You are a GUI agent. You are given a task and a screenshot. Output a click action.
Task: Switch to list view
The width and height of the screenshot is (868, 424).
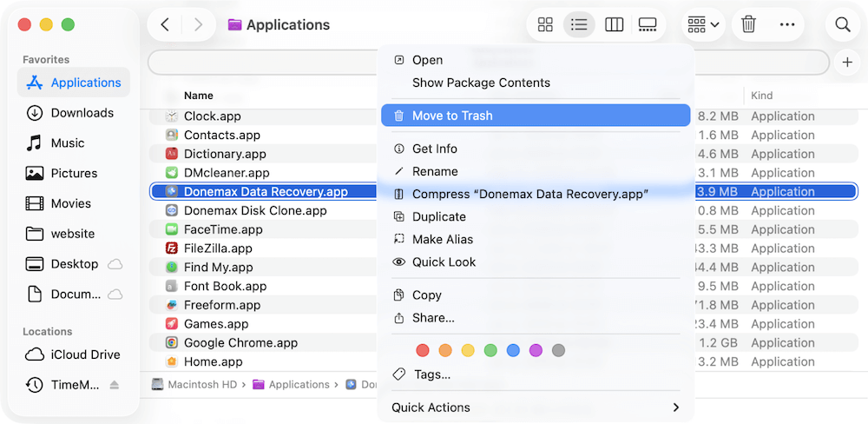click(579, 25)
